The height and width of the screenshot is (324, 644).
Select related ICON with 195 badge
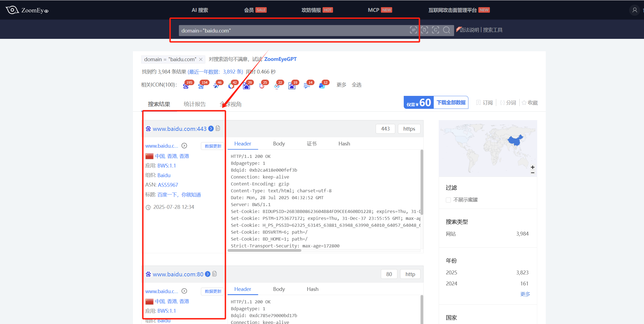(x=186, y=86)
